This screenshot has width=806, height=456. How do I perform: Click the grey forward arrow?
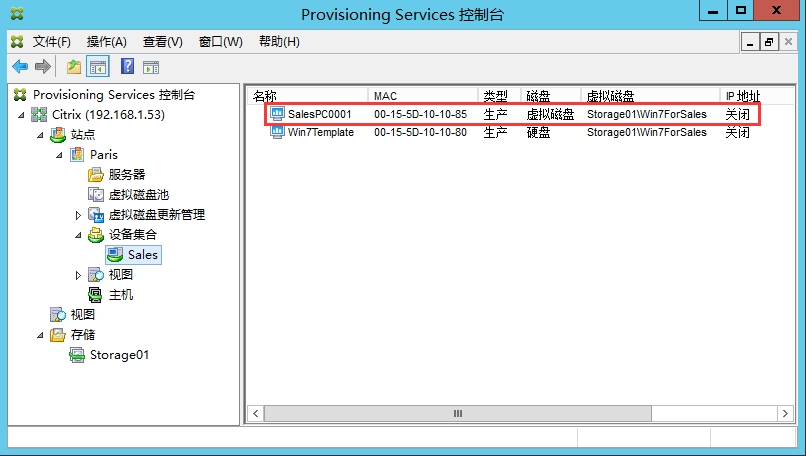pyautogui.click(x=43, y=67)
